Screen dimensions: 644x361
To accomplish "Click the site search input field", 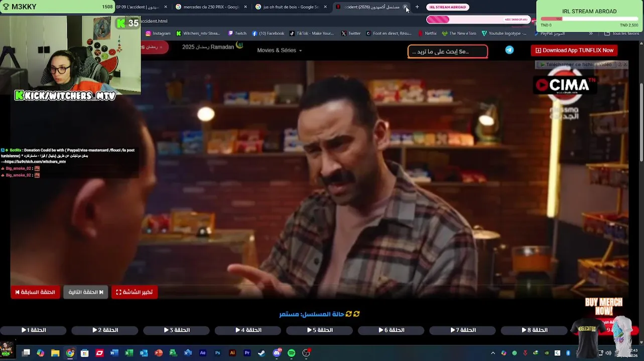I will pyautogui.click(x=448, y=51).
